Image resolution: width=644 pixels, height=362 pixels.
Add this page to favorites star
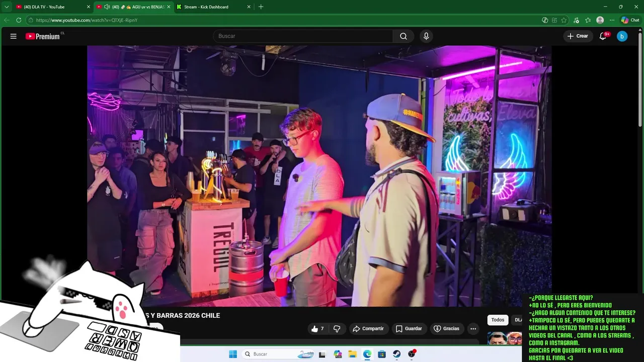[x=564, y=20]
